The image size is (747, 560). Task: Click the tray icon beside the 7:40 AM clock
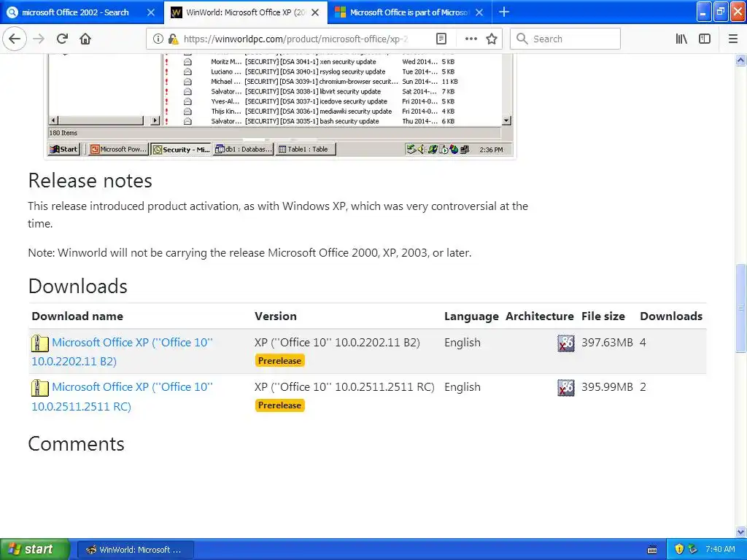pos(693,549)
